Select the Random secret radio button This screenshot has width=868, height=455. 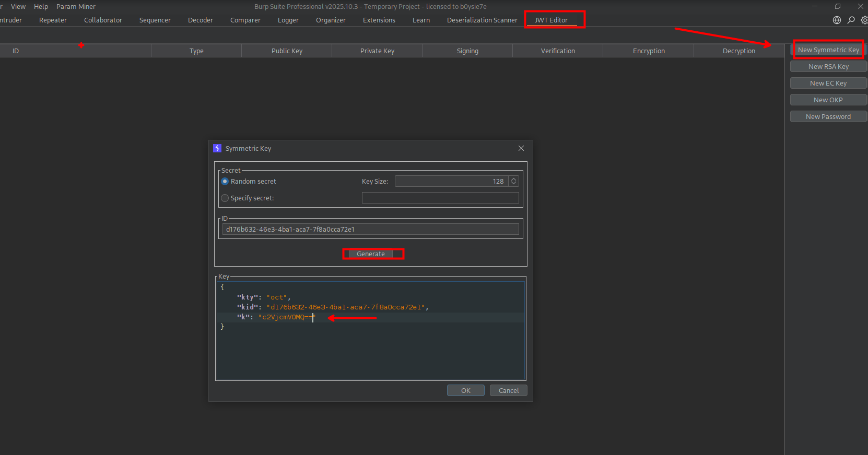225,182
